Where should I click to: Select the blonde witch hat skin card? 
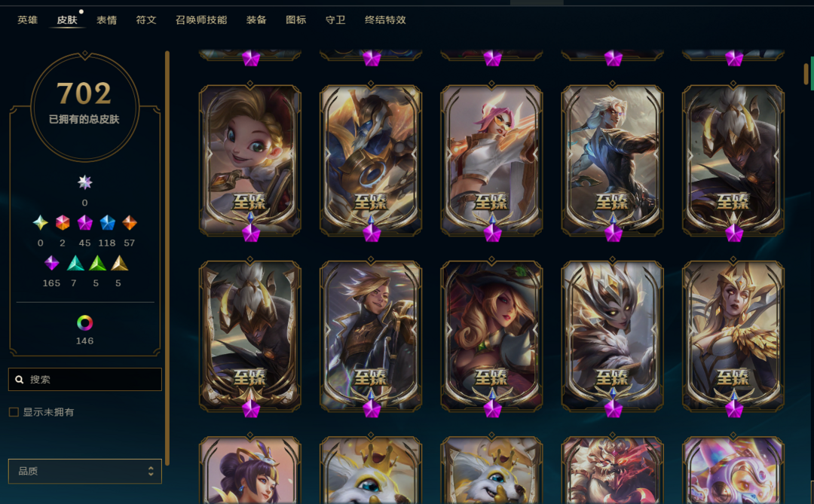coord(491,336)
